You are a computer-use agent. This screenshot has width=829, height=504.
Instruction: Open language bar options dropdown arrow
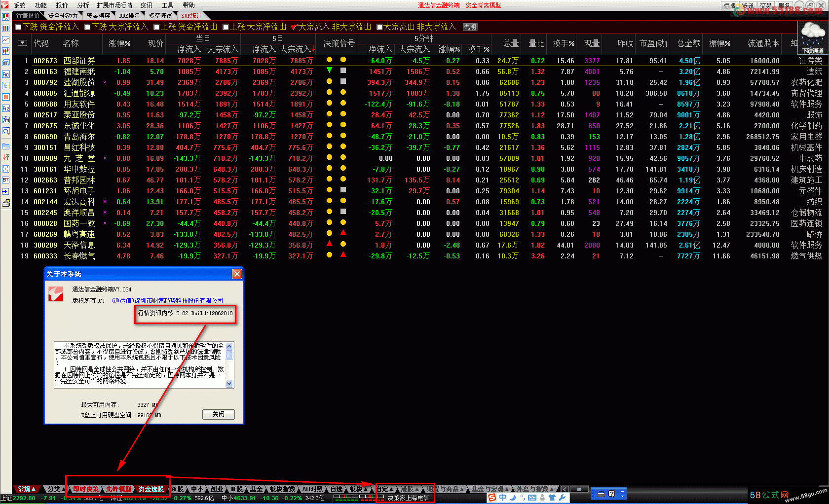pyautogui.click(x=623, y=496)
